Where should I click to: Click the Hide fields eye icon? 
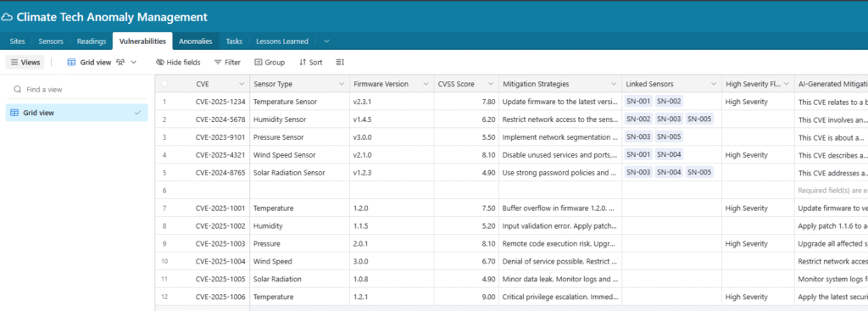(160, 63)
